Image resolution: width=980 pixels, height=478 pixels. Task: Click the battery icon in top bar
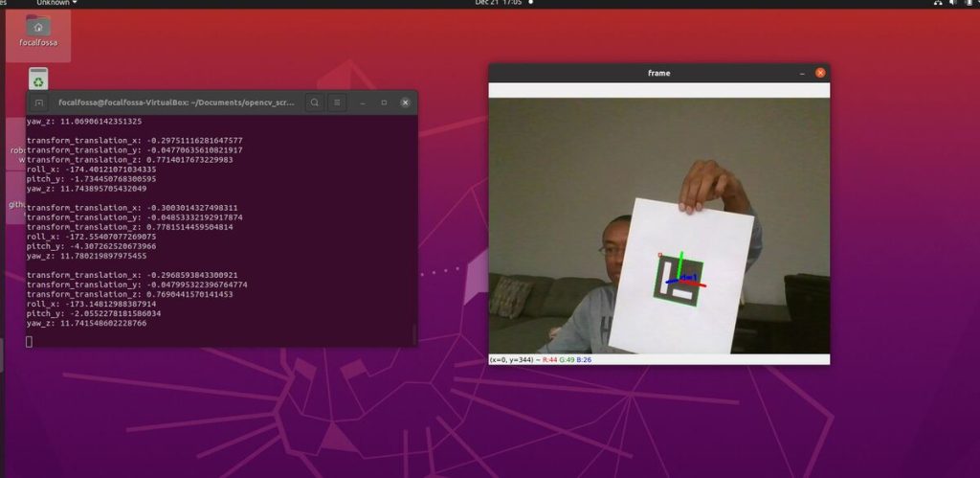967,4
